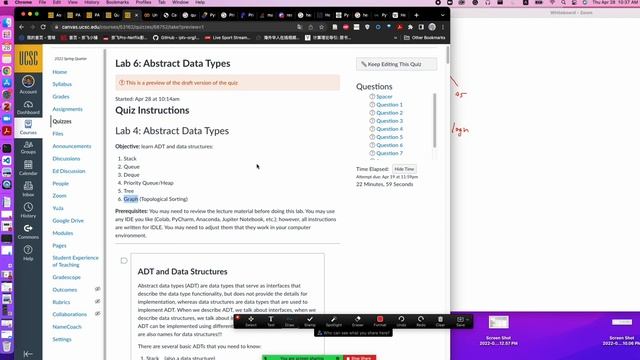The image size is (640, 360).
Task: Click "Who can see what you share here?"
Action: tap(353, 333)
